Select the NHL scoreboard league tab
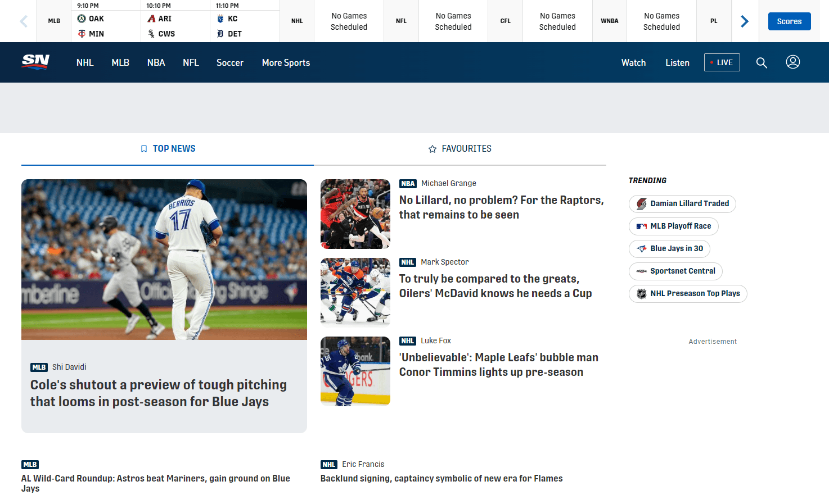Image resolution: width=829 pixels, height=504 pixels. 297,21
